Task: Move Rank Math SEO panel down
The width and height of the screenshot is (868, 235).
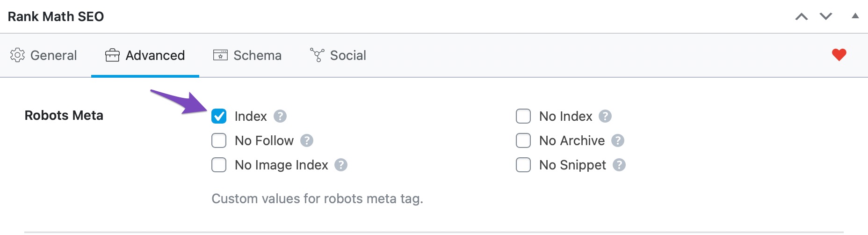Action: coord(826,17)
